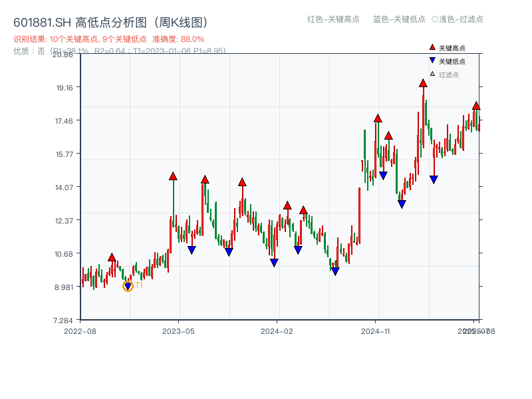
Task: Click the 17.46 price axis label
Action: (64, 121)
